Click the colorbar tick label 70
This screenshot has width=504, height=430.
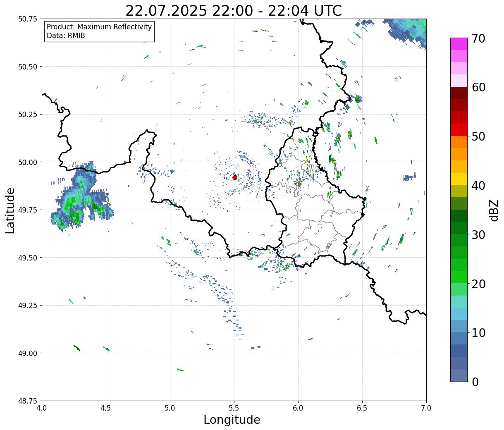click(x=478, y=38)
